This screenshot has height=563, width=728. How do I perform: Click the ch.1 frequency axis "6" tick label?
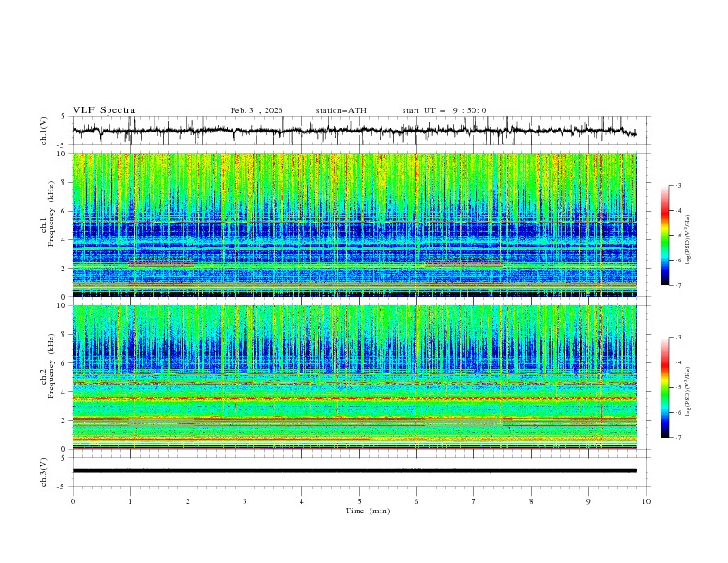64,211
